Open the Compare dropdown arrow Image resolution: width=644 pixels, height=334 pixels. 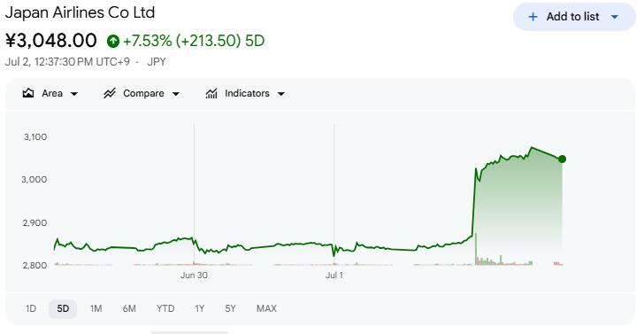coord(176,94)
